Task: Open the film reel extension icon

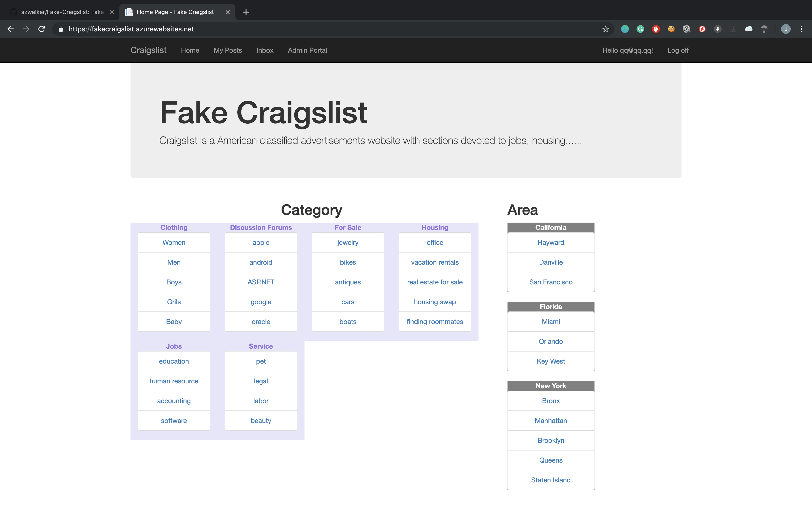Action: [687, 29]
